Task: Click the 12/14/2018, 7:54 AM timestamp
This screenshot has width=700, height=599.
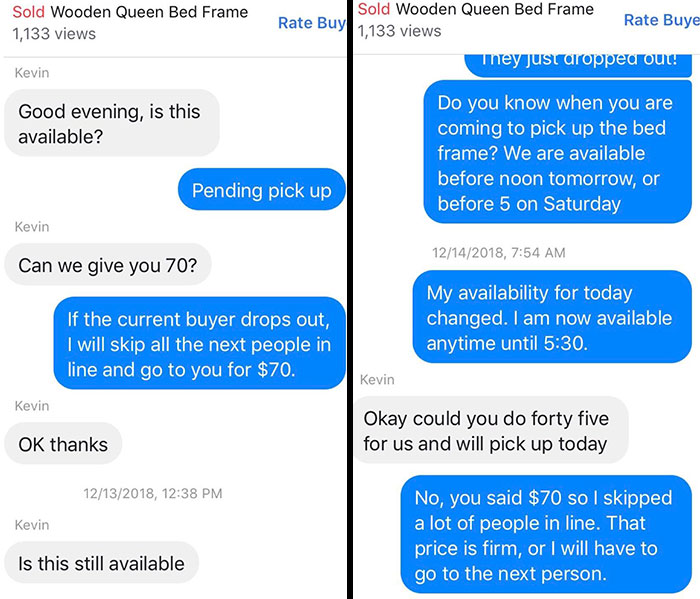Action: (x=499, y=253)
